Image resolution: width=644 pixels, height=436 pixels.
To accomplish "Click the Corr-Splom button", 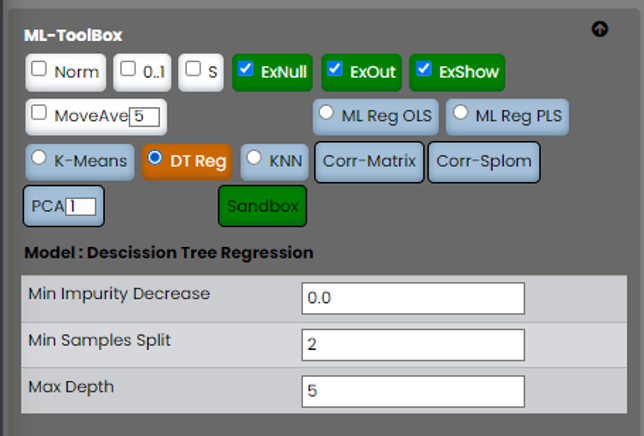I will click(484, 162).
